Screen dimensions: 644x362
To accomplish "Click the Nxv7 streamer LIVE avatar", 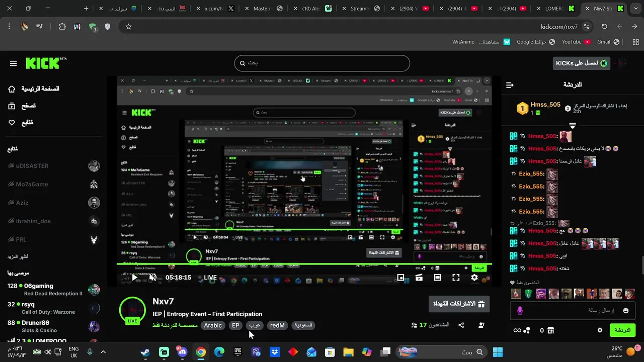I will coord(132,310).
